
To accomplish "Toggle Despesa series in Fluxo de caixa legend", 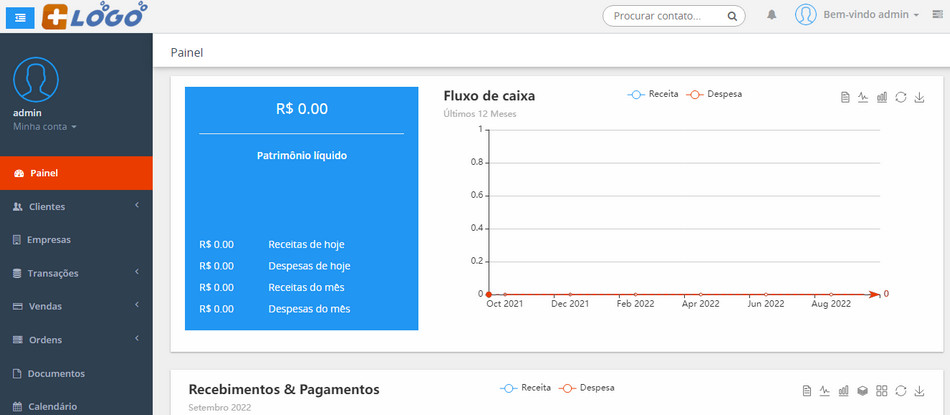I will point(714,95).
